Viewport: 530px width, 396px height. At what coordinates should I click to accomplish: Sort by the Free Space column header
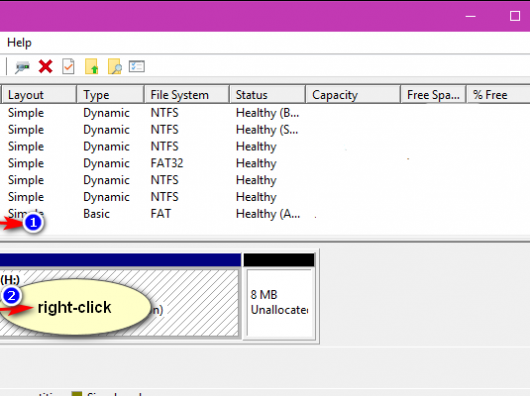click(x=433, y=95)
